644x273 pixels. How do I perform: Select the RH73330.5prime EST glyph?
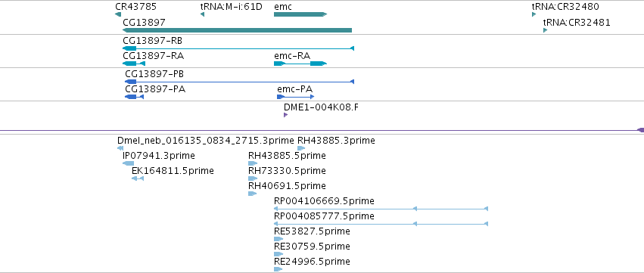click(x=253, y=178)
